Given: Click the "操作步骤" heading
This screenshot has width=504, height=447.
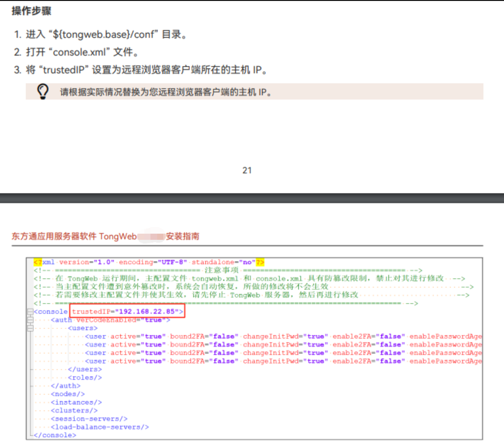Looking at the screenshot, I should (32, 11).
